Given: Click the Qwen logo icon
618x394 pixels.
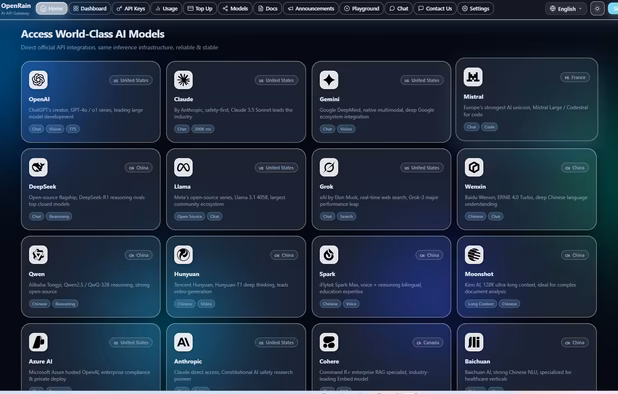Looking at the screenshot, I should tap(38, 255).
